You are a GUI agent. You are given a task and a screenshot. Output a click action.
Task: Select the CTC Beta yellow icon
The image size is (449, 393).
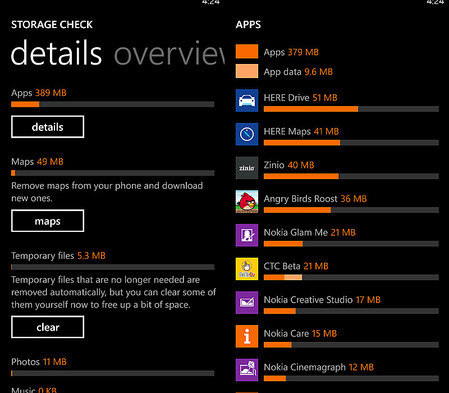[247, 269]
